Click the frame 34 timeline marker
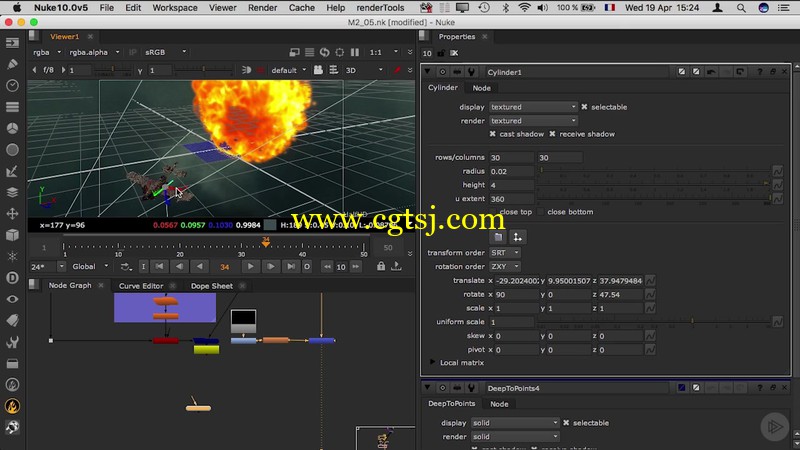This screenshot has width=800, height=450. coord(265,242)
